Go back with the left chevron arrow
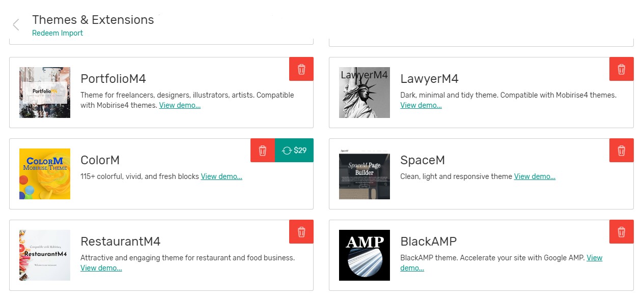This screenshot has height=300, width=644. coord(15,24)
